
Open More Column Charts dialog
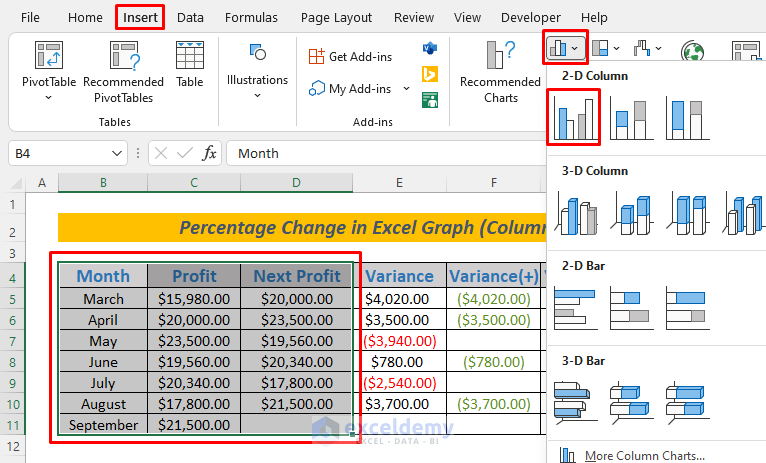[x=644, y=455]
